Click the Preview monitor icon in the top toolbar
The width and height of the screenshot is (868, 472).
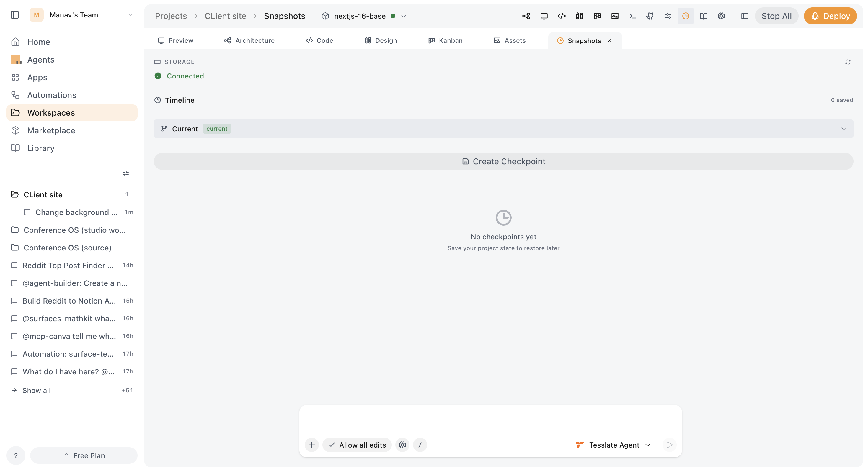click(x=544, y=16)
